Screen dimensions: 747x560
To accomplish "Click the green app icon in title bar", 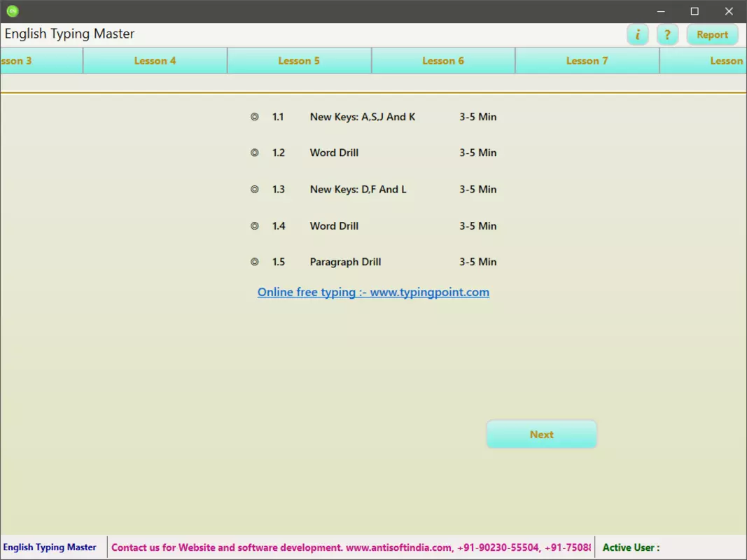I will (13, 11).
